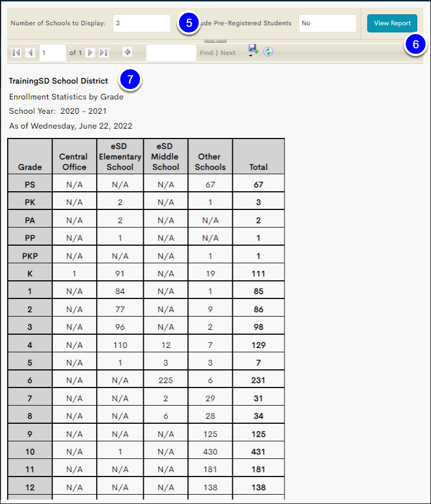
Task: Click total 129 in grade 4 row
Action: click(259, 345)
